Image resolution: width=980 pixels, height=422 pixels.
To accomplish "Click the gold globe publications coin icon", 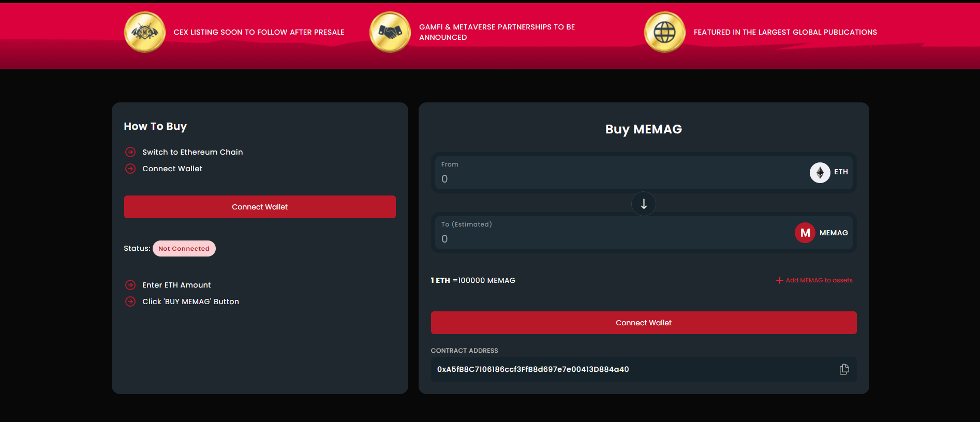I will [x=665, y=32].
